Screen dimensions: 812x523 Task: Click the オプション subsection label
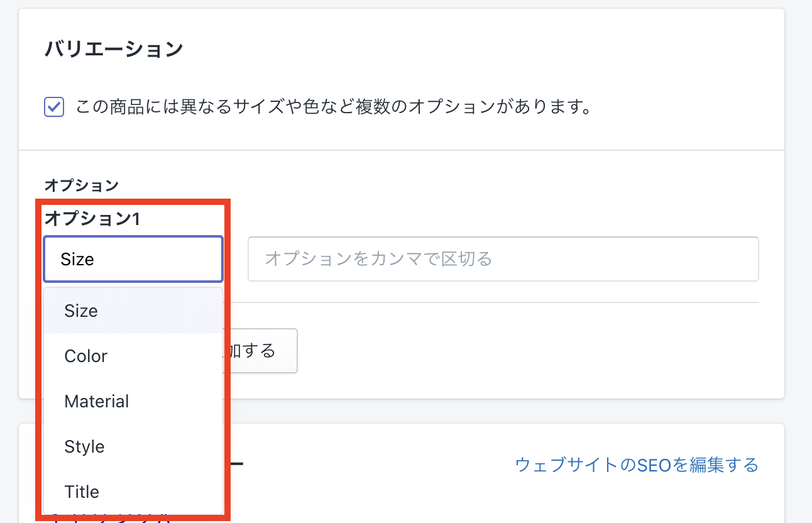click(x=81, y=185)
